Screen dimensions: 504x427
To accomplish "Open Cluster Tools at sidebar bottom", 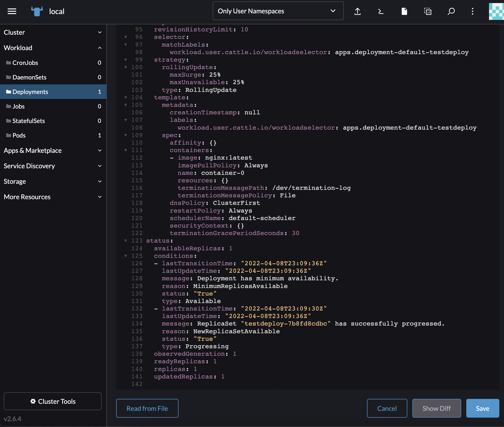I will click(x=52, y=401).
